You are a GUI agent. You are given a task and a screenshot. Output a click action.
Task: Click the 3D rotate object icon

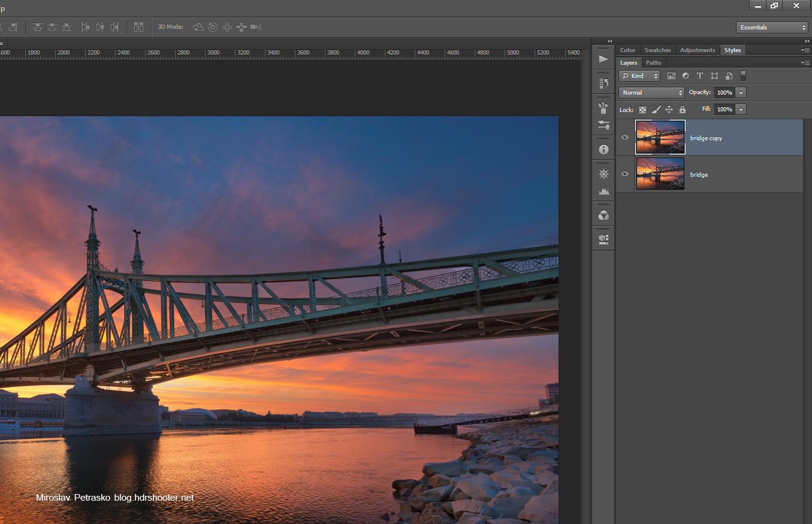(x=198, y=27)
